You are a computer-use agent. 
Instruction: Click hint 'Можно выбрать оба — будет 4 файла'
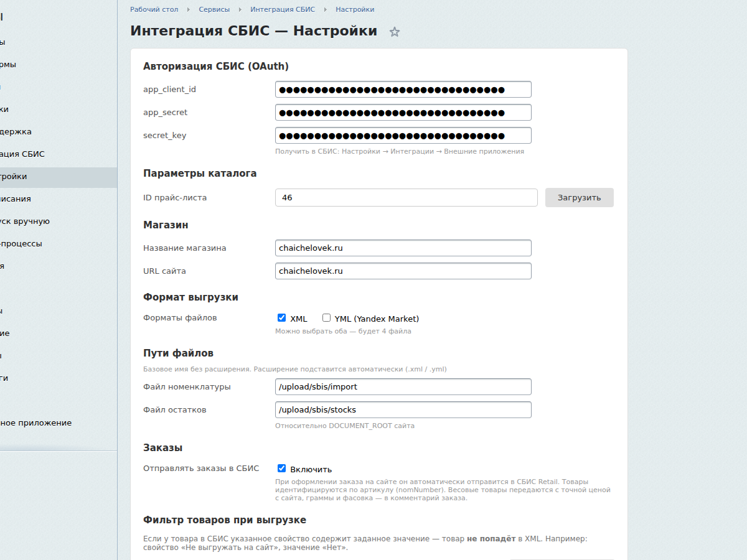(343, 331)
